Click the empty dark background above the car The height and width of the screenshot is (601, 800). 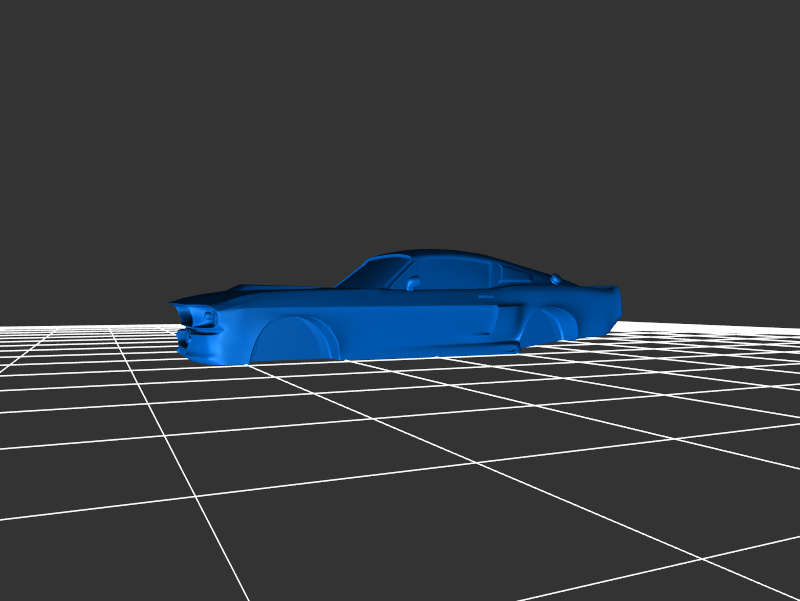click(x=400, y=120)
